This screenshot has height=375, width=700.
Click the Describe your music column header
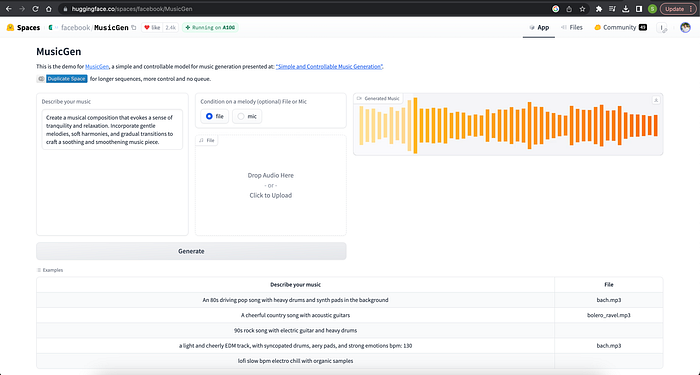click(295, 284)
